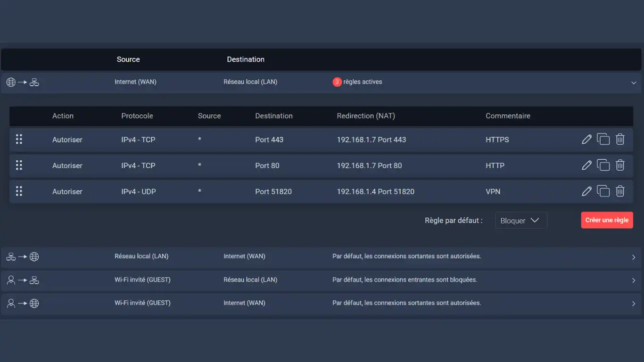Expand Wi-Fi invité to Réseau local row
644x362 pixels.
(x=633, y=280)
